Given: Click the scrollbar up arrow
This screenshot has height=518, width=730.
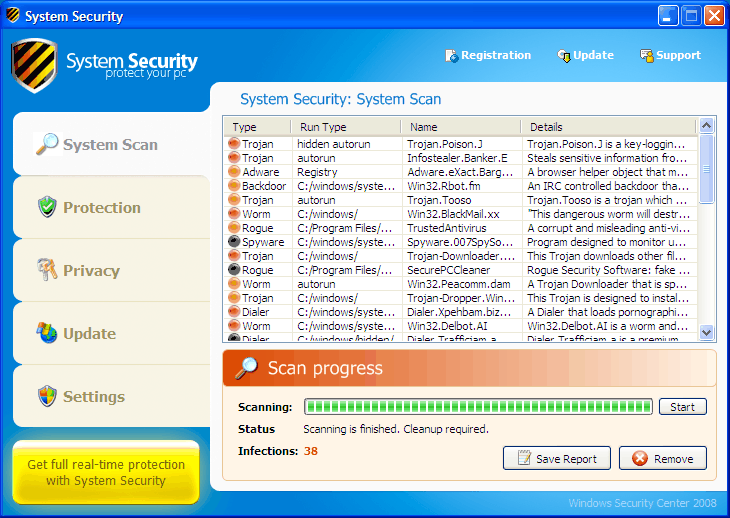Looking at the screenshot, I should [x=706, y=125].
